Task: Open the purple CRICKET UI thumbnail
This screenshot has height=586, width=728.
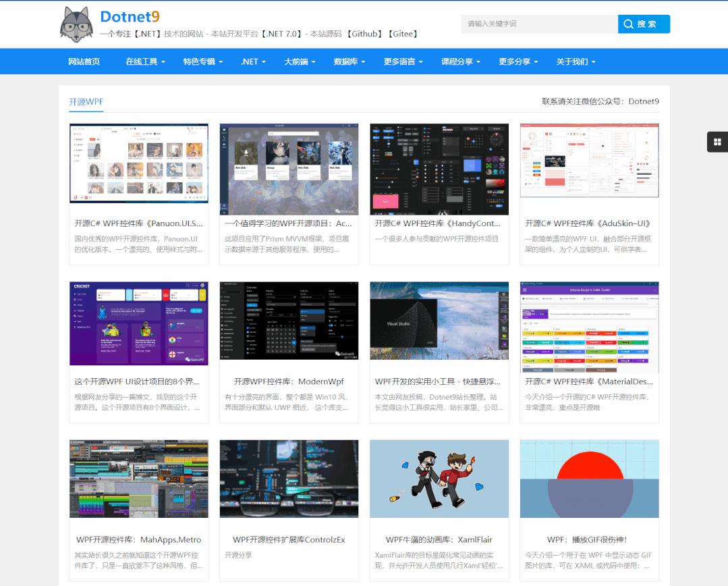Action: point(139,323)
